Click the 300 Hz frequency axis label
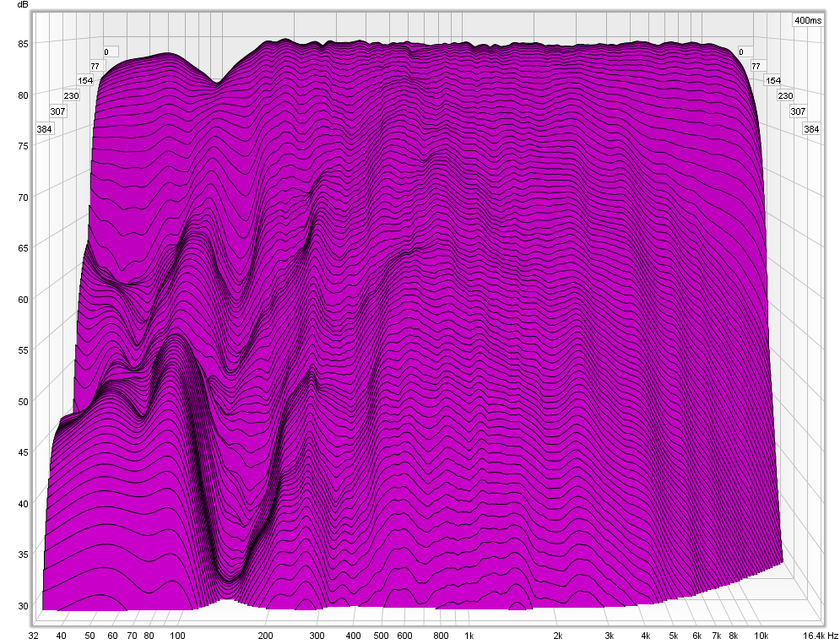 tap(317, 636)
